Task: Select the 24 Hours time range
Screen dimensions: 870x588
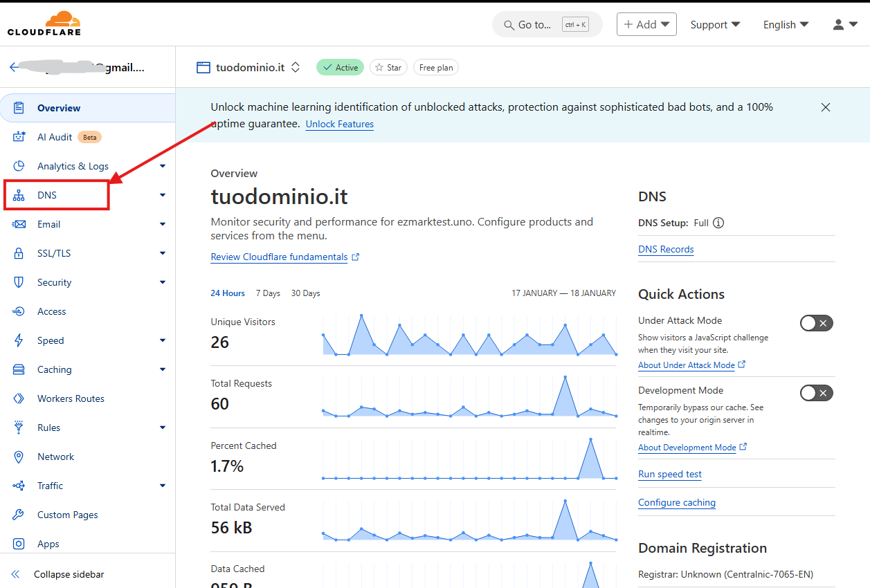Action: [228, 293]
